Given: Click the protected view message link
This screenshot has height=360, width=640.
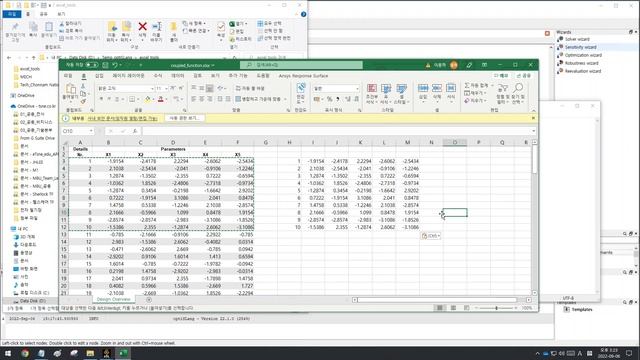Looking at the screenshot, I should click(122, 118).
